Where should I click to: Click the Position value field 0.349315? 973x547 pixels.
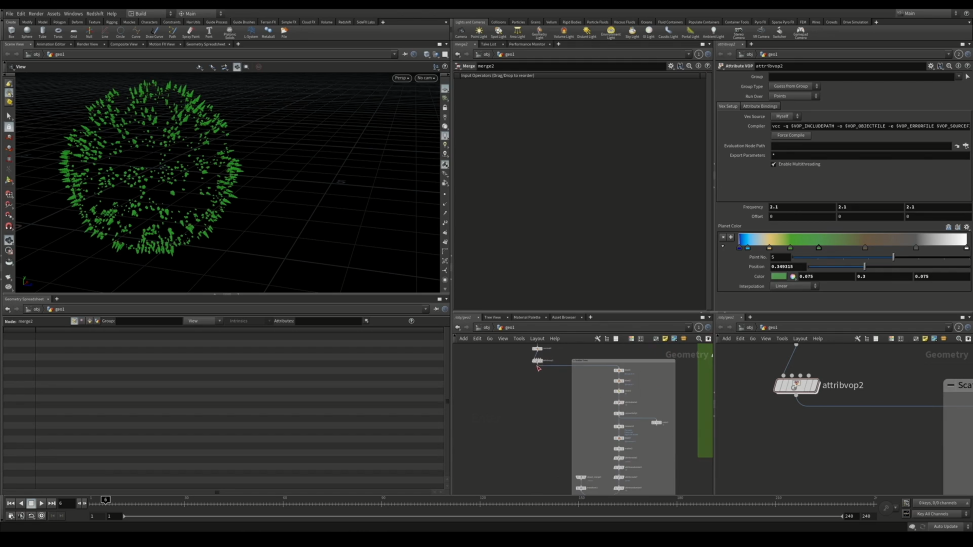tap(787, 266)
